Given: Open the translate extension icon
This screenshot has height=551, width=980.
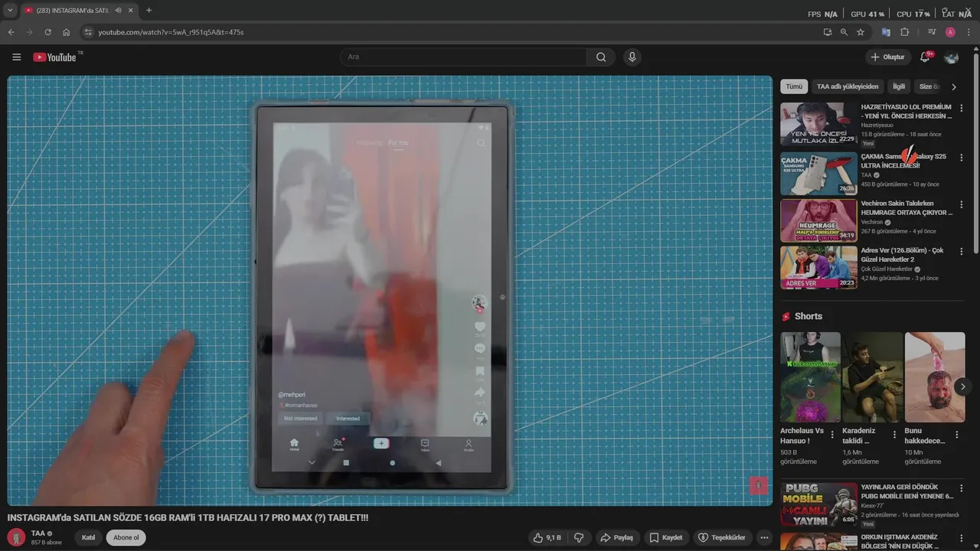Looking at the screenshot, I should (886, 32).
